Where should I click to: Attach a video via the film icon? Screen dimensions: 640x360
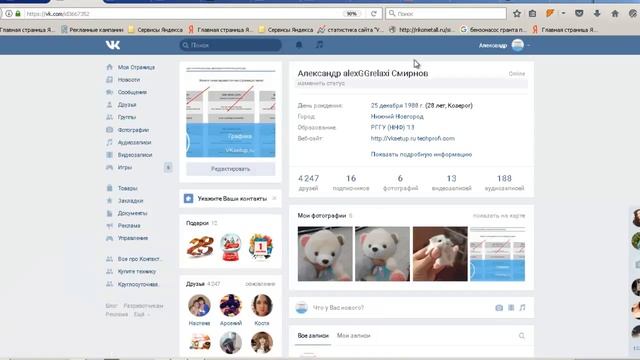click(x=511, y=308)
